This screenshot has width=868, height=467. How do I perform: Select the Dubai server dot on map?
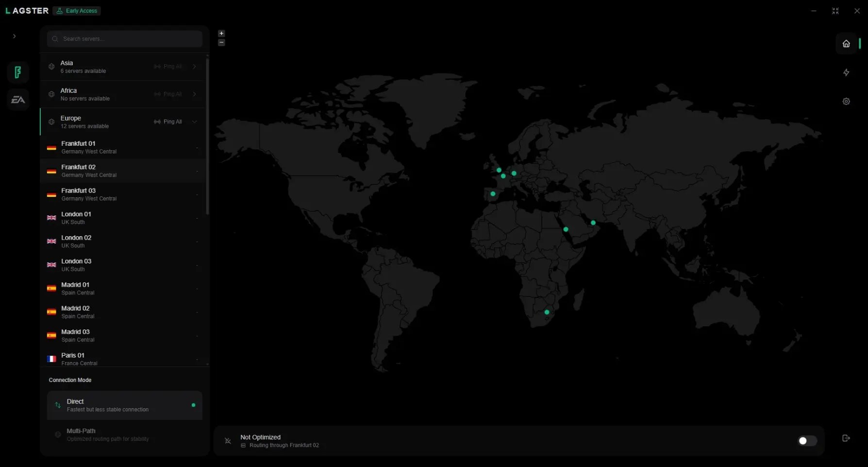click(x=593, y=223)
